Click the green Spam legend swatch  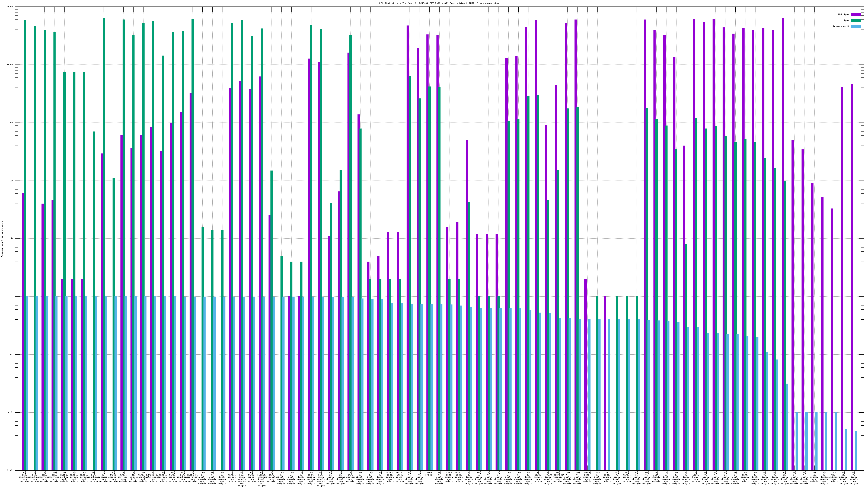point(856,21)
